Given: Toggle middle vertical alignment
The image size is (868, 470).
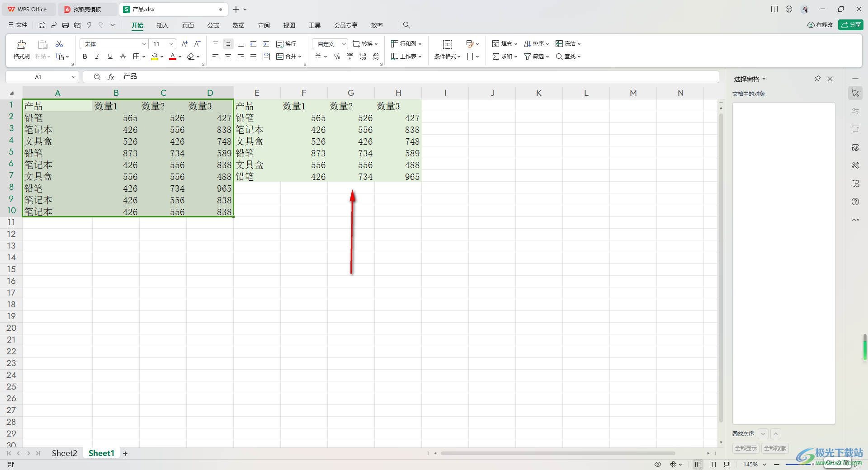Looking at the screenshot, I should (228, 44).
